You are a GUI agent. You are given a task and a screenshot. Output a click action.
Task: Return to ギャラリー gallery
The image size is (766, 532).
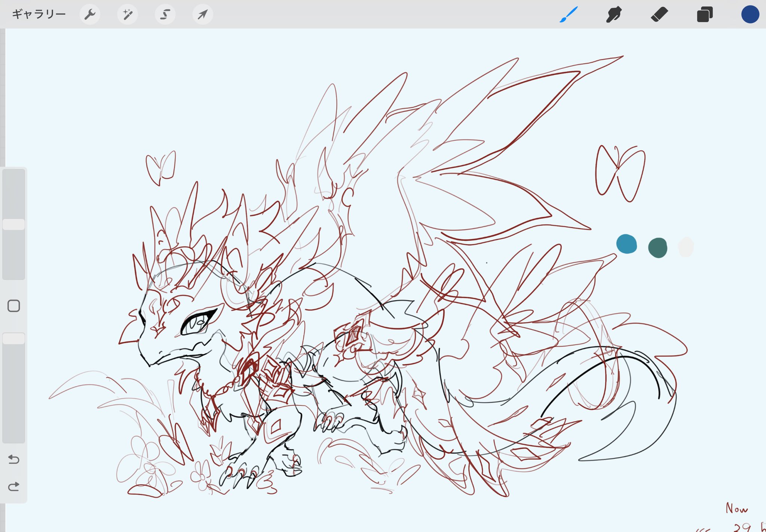tap(39, 15)
